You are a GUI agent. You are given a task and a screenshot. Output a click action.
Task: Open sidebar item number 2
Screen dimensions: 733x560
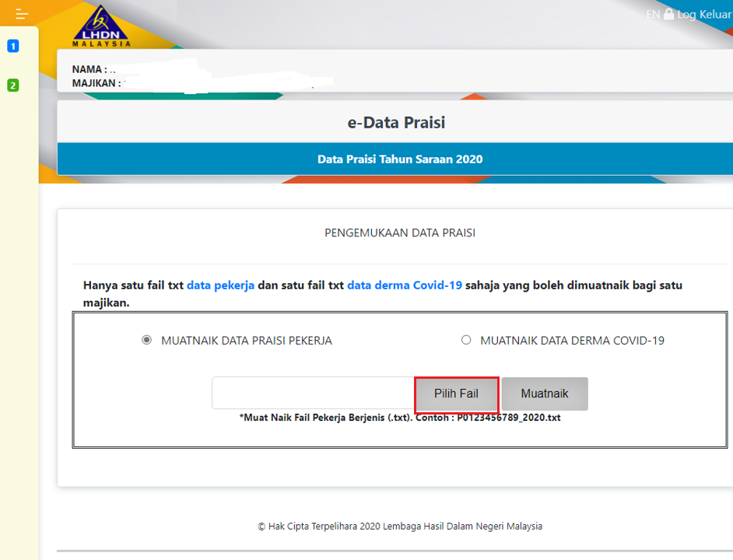point(13,86)
